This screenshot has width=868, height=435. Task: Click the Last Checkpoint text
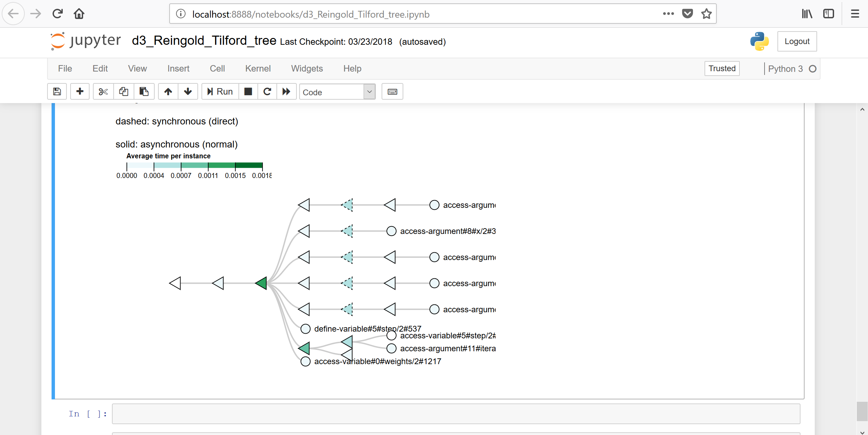pyautogui.click(x=336, y=42)
